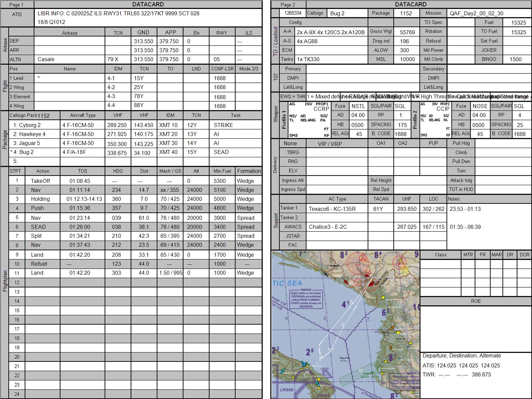Click the ROE section header

click(x=476, y=301)
